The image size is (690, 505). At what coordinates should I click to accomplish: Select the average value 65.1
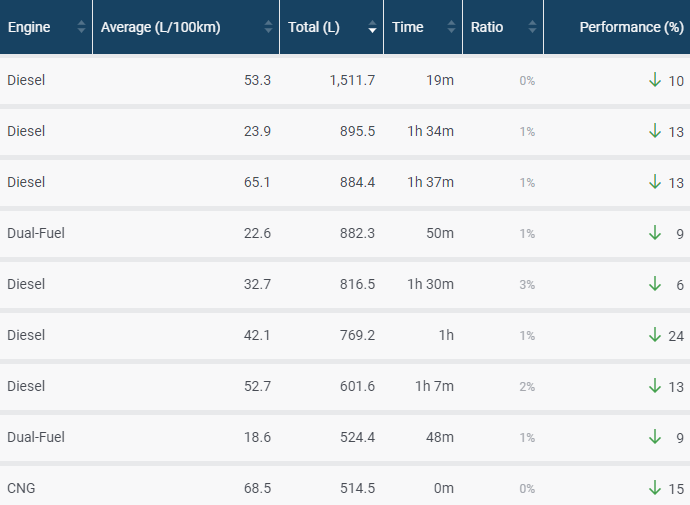(257, 182)
